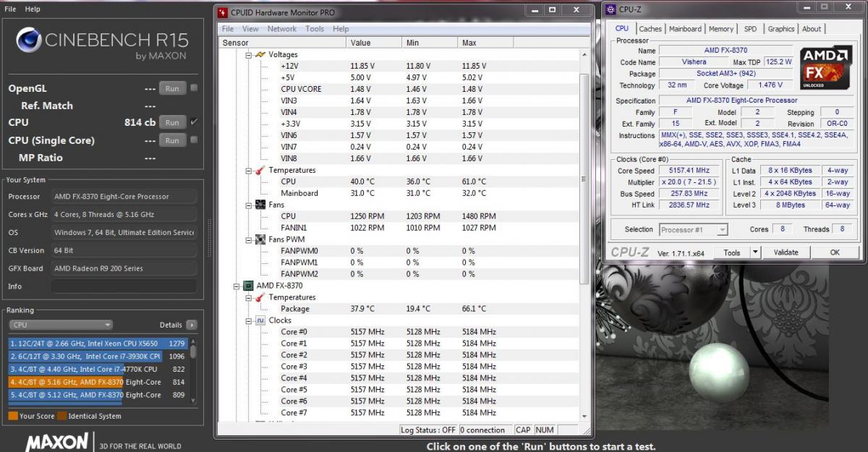The image size is (868, 452).
Task: Open the Hardware Monitor Help menu
Action: point(341,29)
